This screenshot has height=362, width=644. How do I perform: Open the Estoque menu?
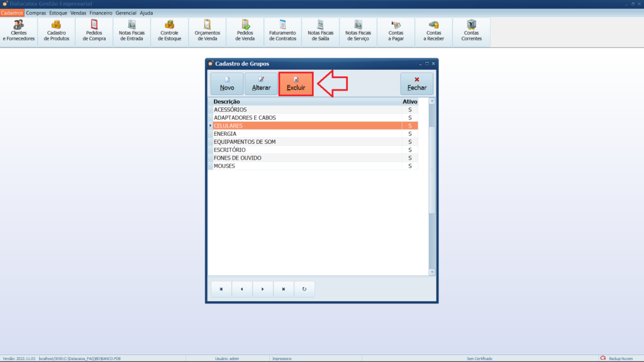pos(58,13)
